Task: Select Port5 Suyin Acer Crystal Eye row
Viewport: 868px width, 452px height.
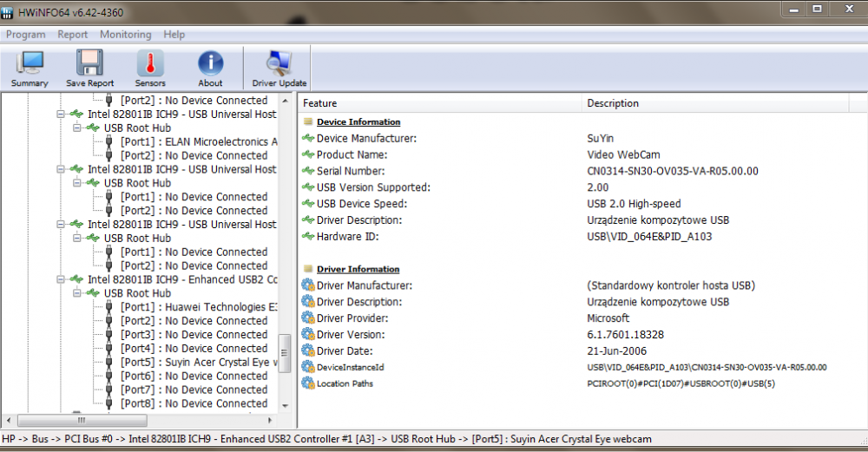Action: [x=199, y=363]
